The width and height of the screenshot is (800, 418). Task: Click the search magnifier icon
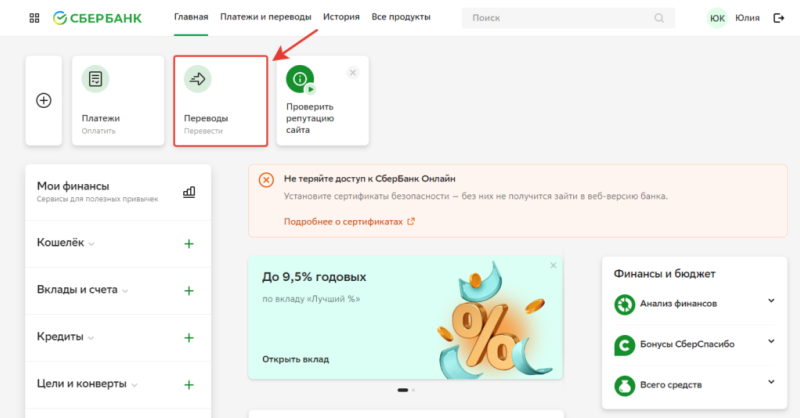(659, 18)
